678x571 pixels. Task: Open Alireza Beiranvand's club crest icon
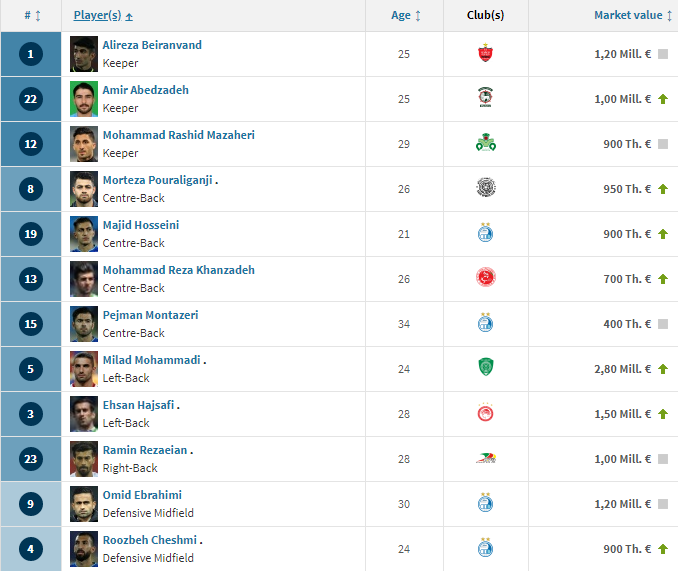coord(485,54)
